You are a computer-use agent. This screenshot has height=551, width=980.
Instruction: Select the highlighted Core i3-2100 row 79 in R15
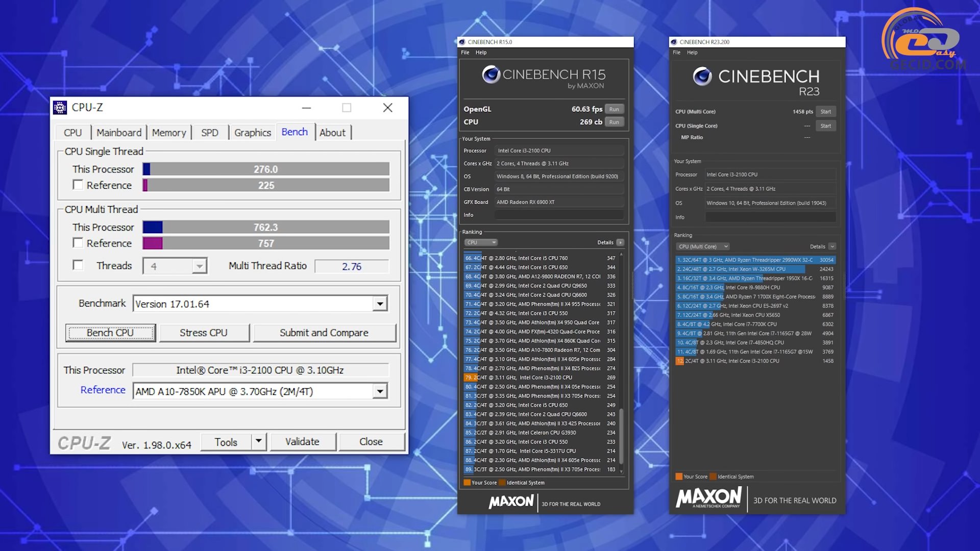click(541, 378)
